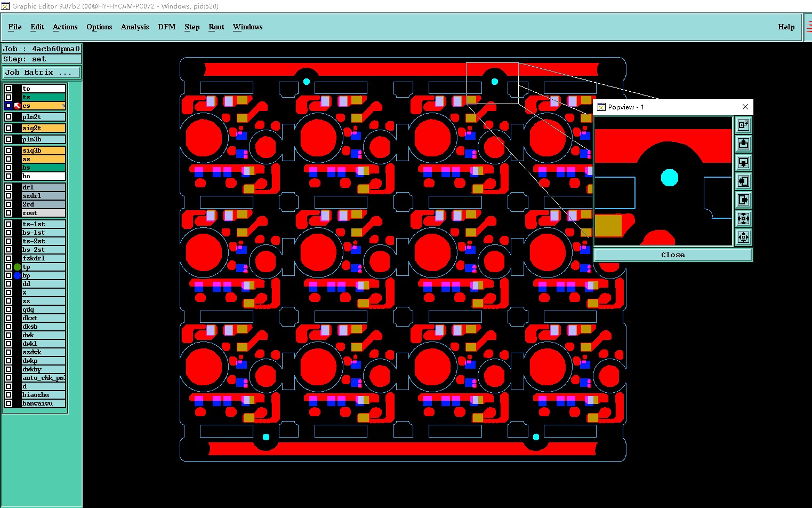The width and height of the screenshot is (812, 508).
Task: Toggle the checkbox for layer cs
Action: point(9,106)
